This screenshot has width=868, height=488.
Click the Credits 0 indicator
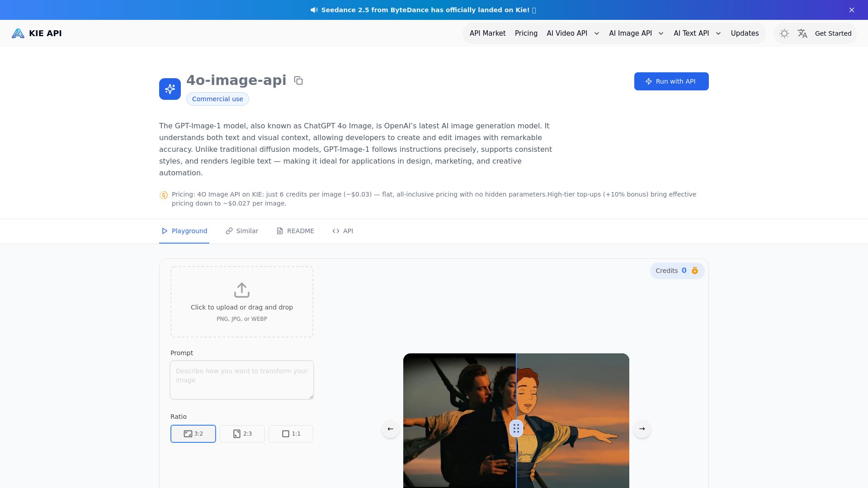[677, 271]
